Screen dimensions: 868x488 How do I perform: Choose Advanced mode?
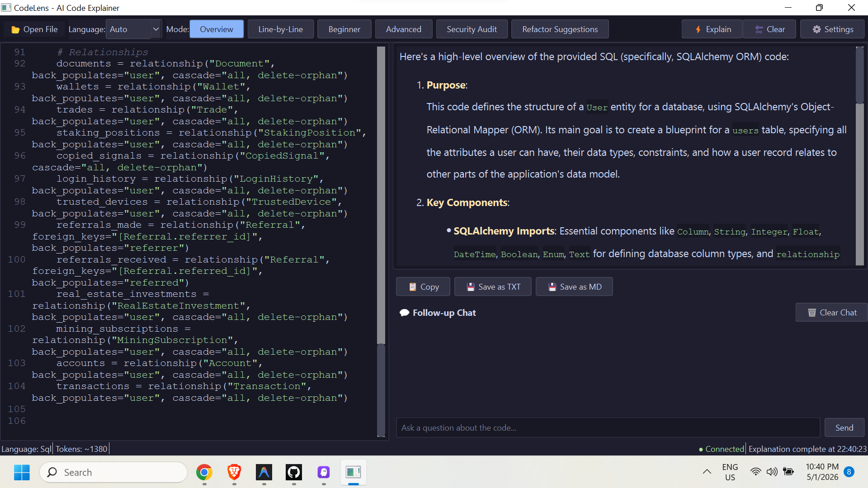404,29
